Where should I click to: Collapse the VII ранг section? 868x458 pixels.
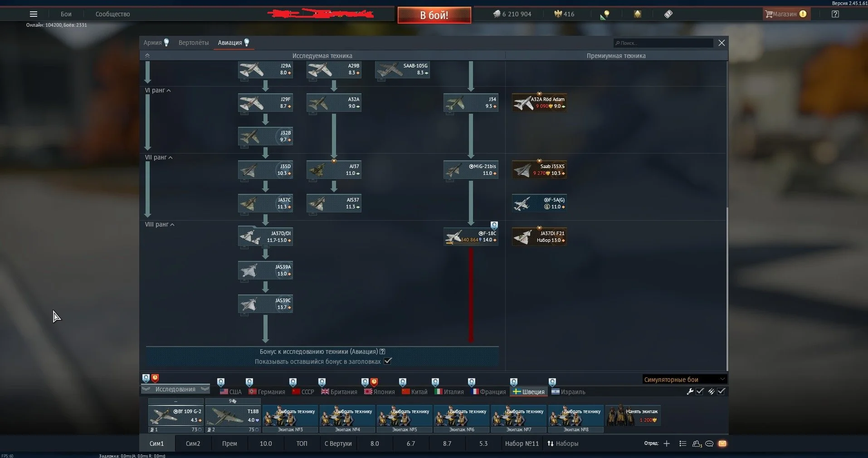click(x=159, y=157)
